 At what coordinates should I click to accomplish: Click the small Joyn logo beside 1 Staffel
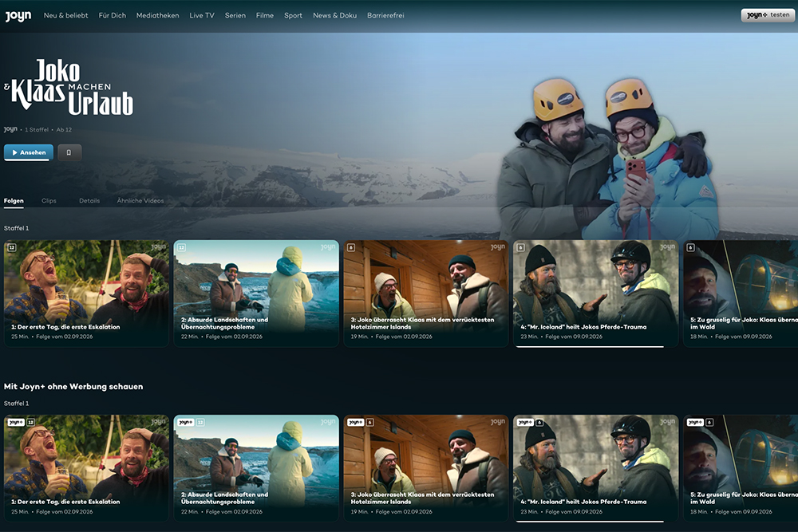click(x=10, y=130)
